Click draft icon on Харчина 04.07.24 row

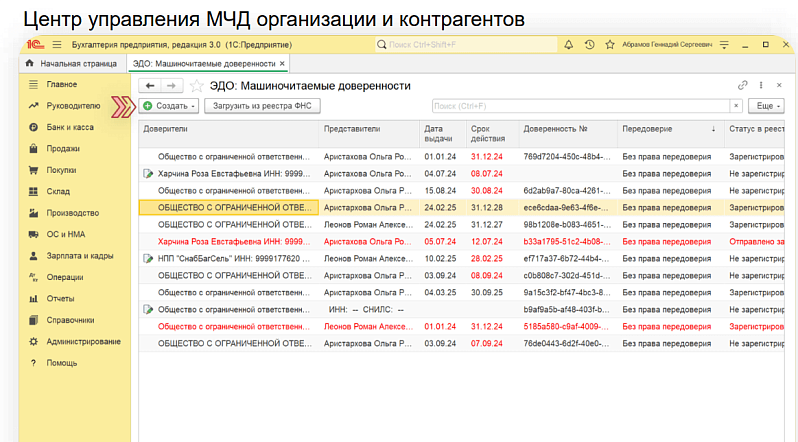click(x=148, y=174)
